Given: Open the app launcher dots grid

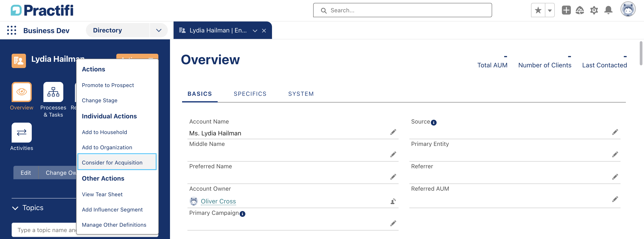Looking at the screenshot, I should [x=12, y=30].
